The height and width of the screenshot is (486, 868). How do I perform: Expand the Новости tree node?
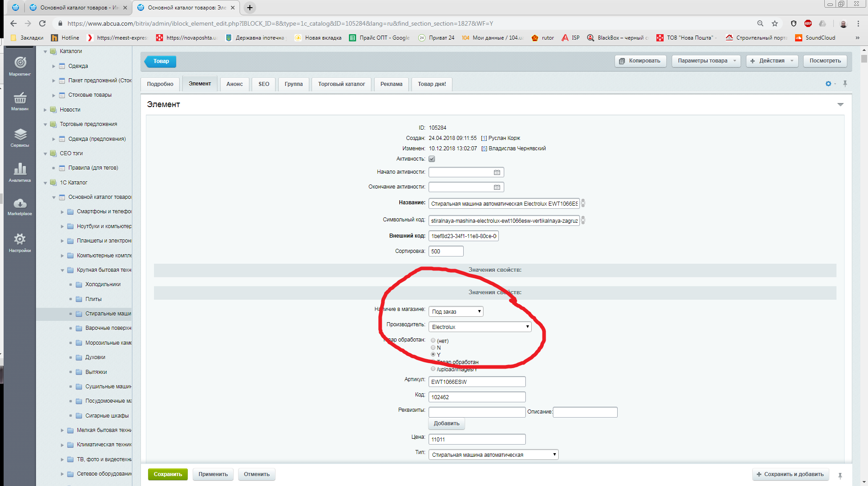(x=45, y=110)
